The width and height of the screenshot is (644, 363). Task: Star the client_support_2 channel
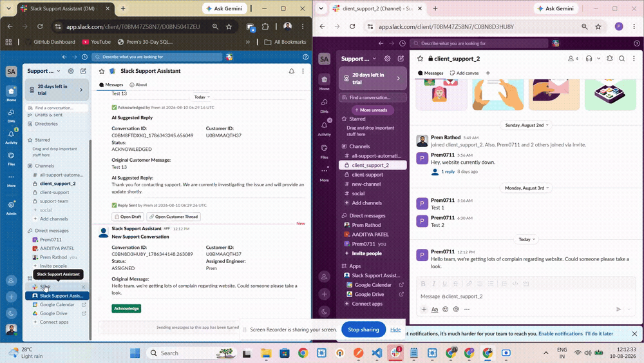tap(420, 59)
